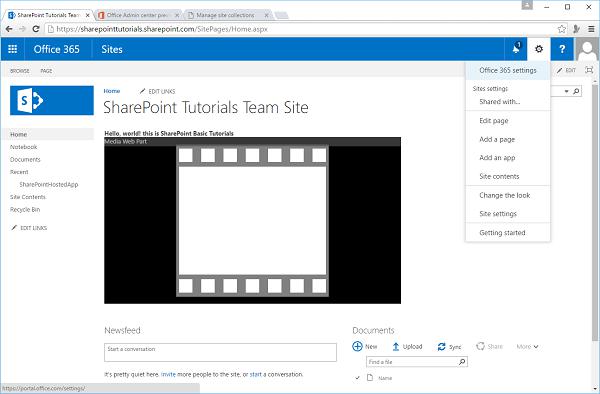Click the Newsfeed heading
Viewport: 600px width, 394px height.
pyautogui.click(x=122, y=330)
